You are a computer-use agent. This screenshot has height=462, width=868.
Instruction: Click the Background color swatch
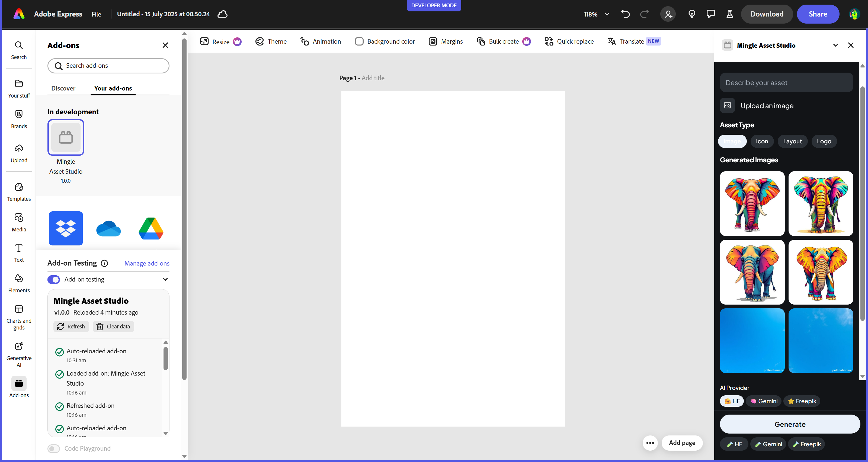359,41
